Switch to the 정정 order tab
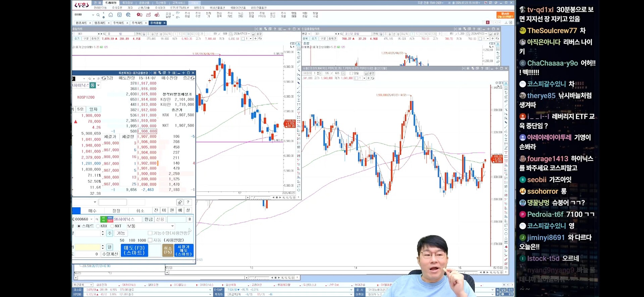Viewport: 644px width, 297px height. [116, 211]
